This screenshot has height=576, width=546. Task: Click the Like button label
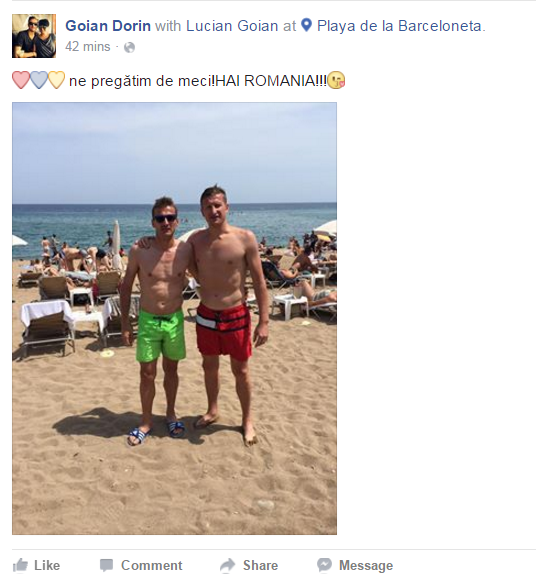tap(47, 565)
